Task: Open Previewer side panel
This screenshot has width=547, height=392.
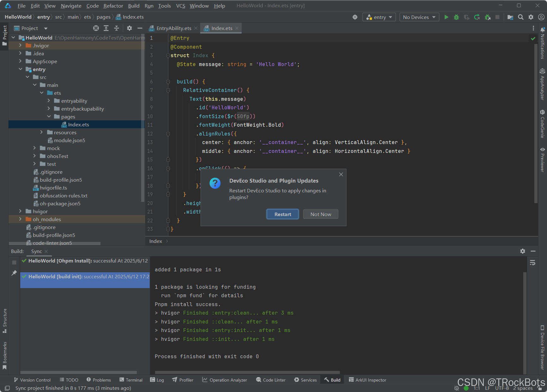Action: (x=542, y=160)
